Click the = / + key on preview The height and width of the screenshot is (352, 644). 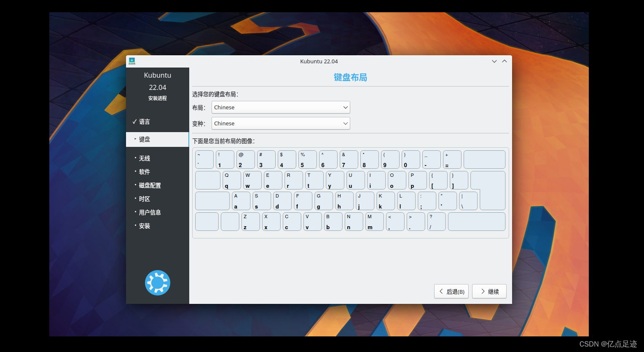452,160
